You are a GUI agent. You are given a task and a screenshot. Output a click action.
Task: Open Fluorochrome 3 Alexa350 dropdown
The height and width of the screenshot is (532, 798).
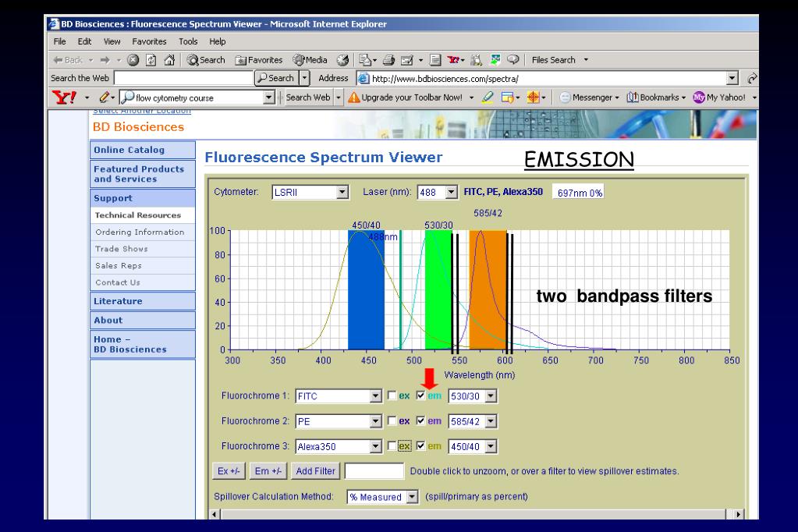(339, 446)
